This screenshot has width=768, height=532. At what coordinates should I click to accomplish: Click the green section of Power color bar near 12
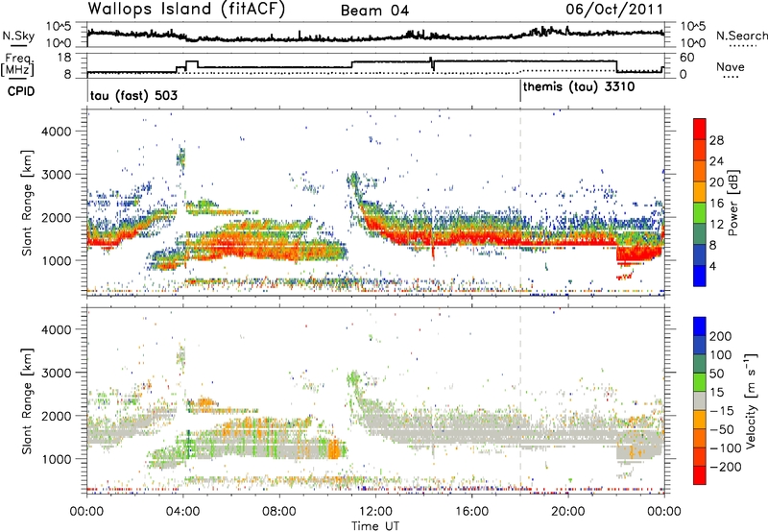(700, 213)
